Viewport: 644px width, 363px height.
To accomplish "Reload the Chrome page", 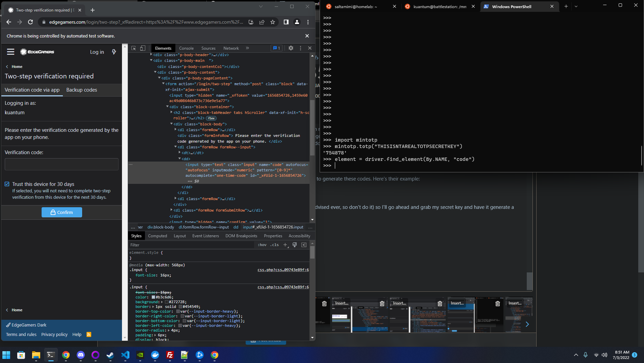I will (x=30, y=22).
